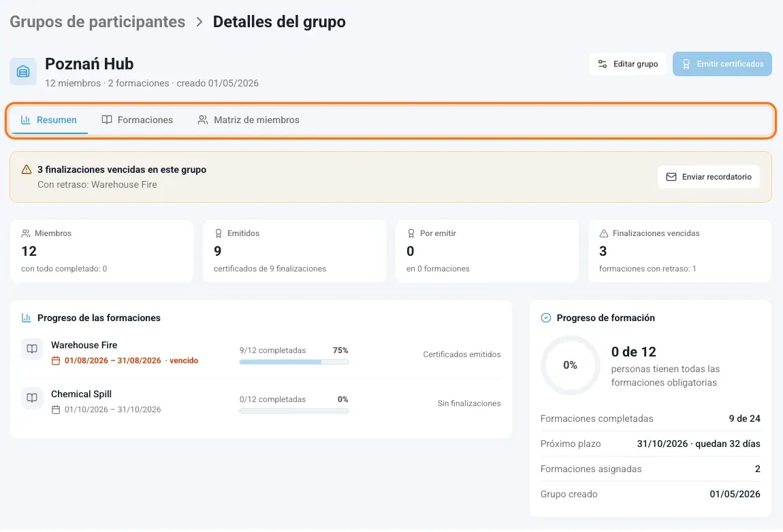Click warning icon beside Finalizaciones vencidas card
The width and height of the screenshot is (783, 532).
click(604, 233)
